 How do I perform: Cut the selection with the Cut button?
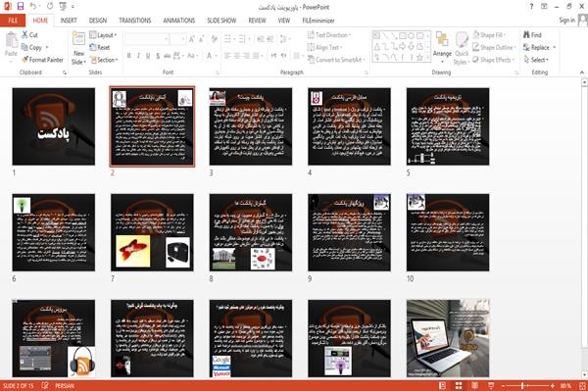(29, 35)
